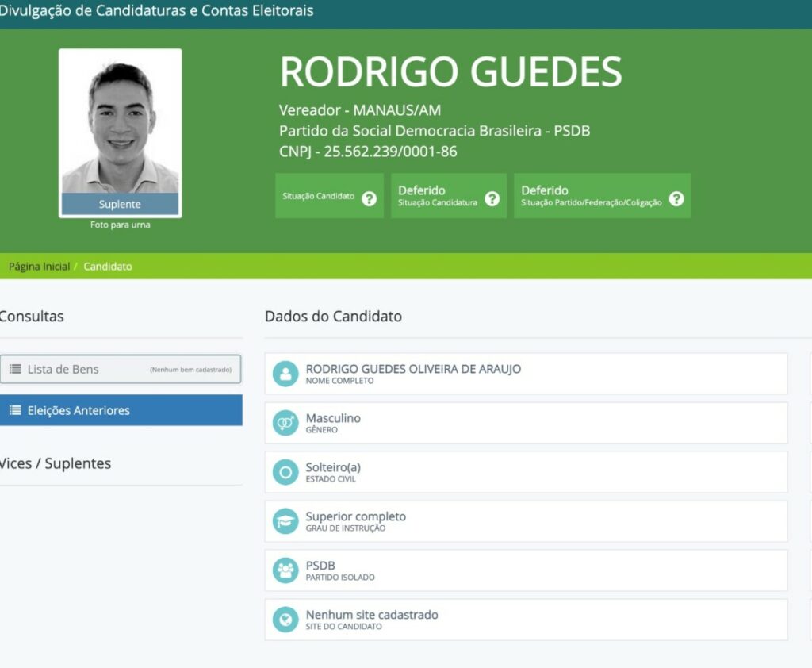Click the Divulgação de Candidaturas e Contas Eleitorais title

tap(156, 11)
